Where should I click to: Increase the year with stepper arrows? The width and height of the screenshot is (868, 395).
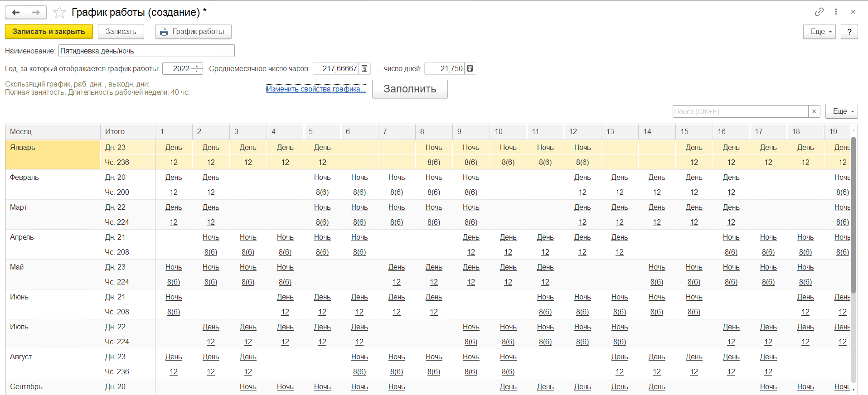click(x=197, y=66)
